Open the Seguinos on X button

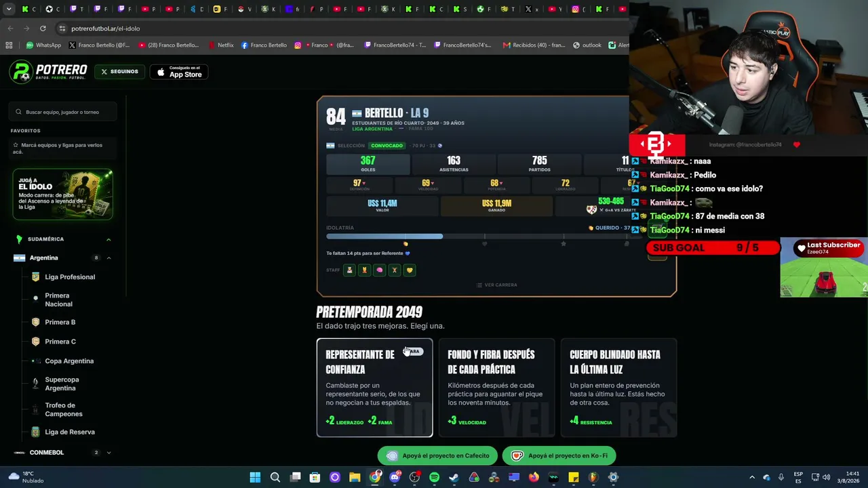119,72
